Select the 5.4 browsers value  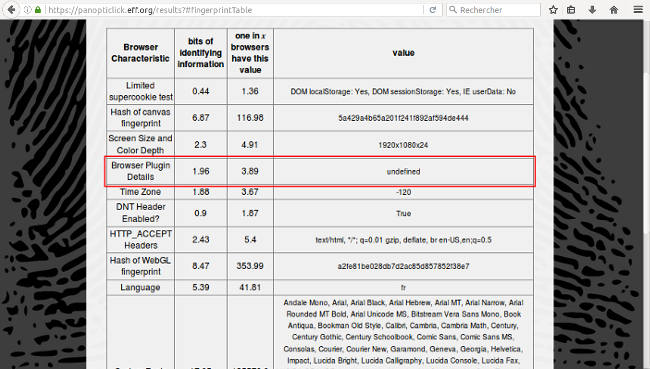(x=250, y=240)
